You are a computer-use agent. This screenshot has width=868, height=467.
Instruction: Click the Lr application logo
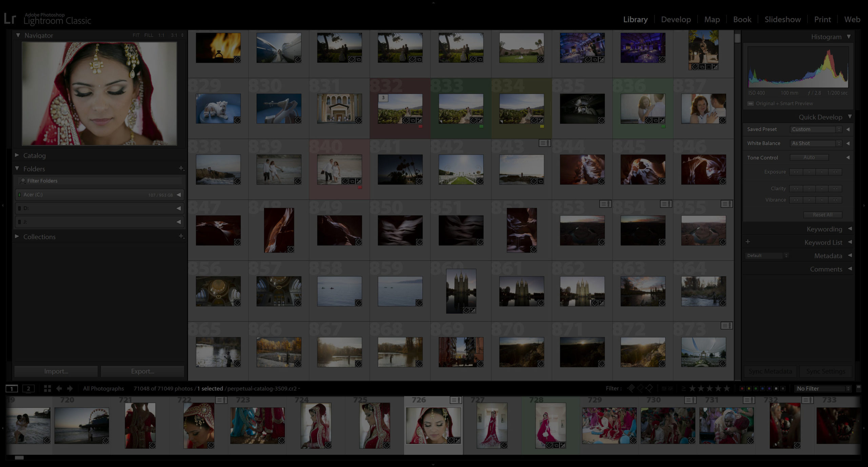pos(10,19)
